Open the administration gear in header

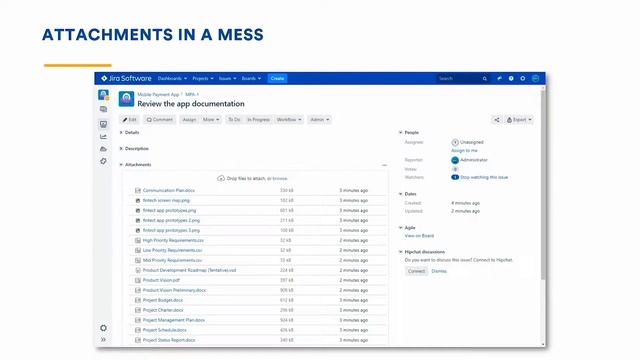coord(523,78)
